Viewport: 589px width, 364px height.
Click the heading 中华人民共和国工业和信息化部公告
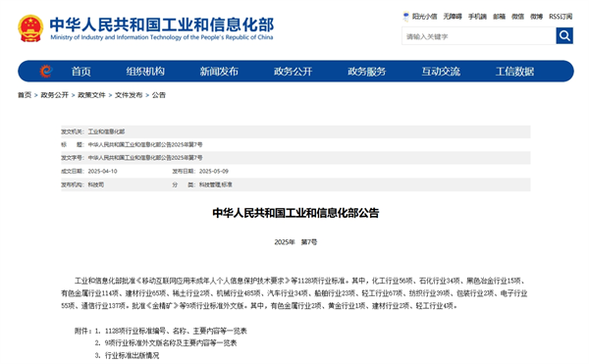click(x=295, y=213)
